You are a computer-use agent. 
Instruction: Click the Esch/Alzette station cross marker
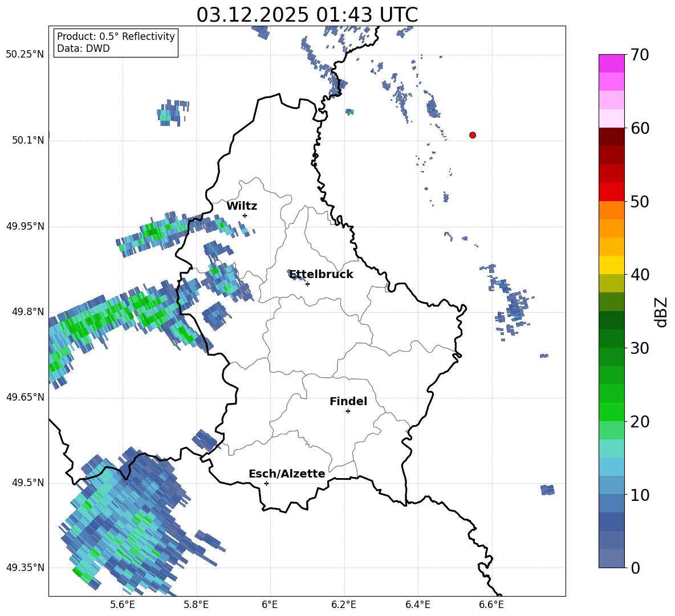click(266, 483)
